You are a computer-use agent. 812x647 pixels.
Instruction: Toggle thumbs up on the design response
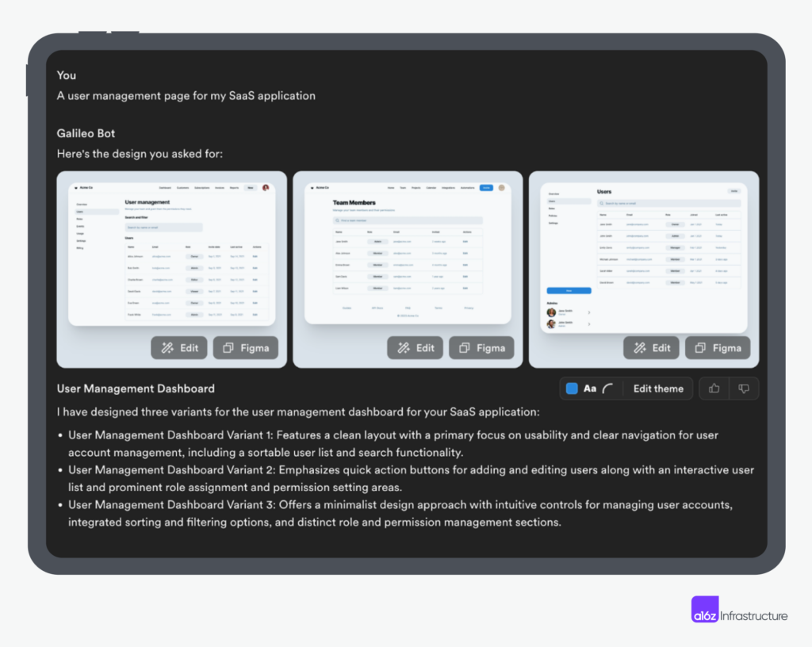click(x=714, y=389)
